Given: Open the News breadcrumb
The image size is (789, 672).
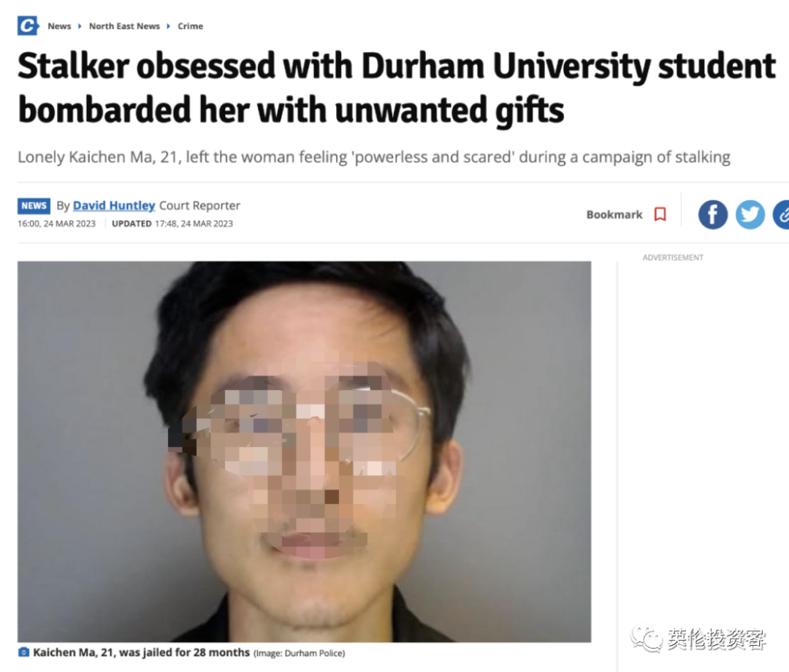Looking at the screenshot, I should [59, 26].
